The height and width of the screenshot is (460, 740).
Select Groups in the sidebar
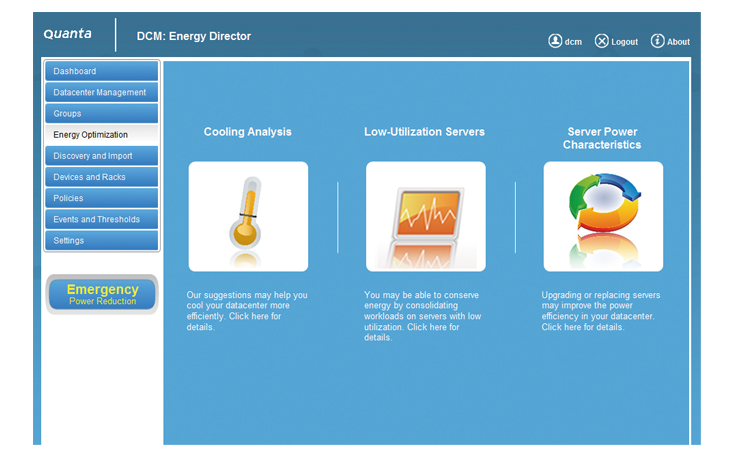(101, 114)
